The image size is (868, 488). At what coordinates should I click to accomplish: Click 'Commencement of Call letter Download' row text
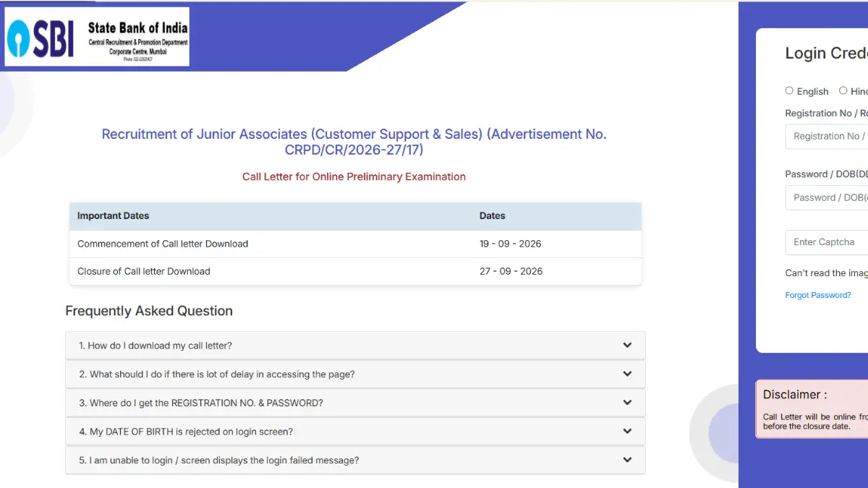coord(163,244)
